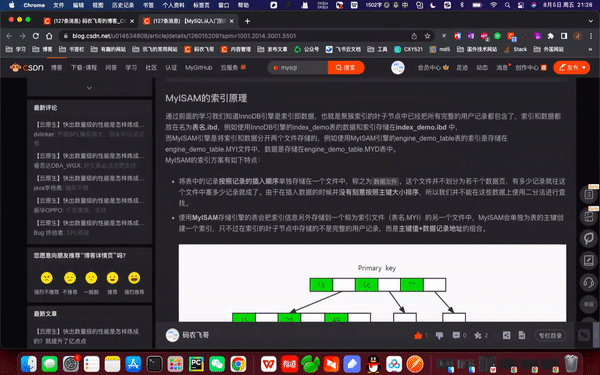
Task: Open the 发布文章 bookmarks folder
Action: pyautogui.click(x=272, y=49)
